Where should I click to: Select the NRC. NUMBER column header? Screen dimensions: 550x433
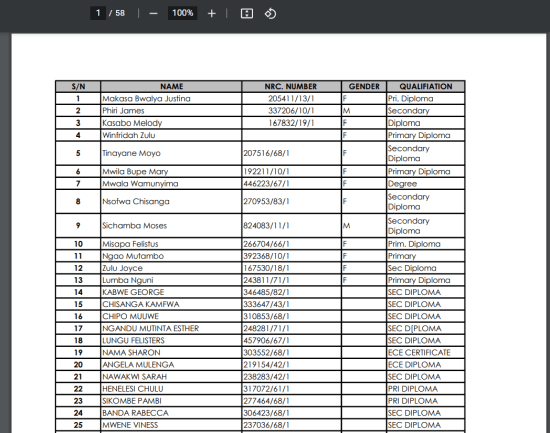click(x=291, y=87)
